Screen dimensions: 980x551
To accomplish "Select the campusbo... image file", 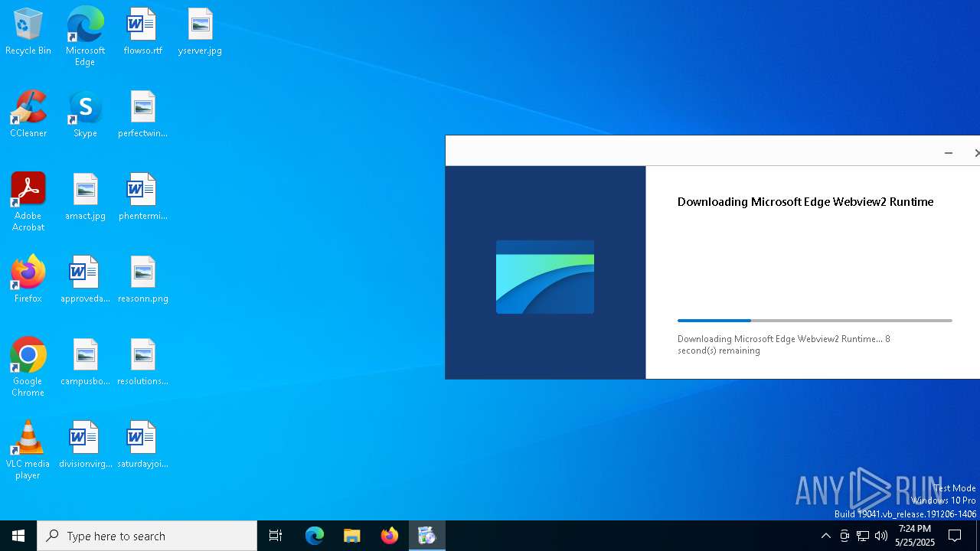I will coord(85,363).
